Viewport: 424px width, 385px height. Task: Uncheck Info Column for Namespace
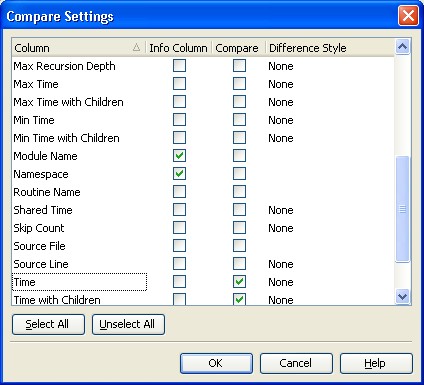point(179,174)
